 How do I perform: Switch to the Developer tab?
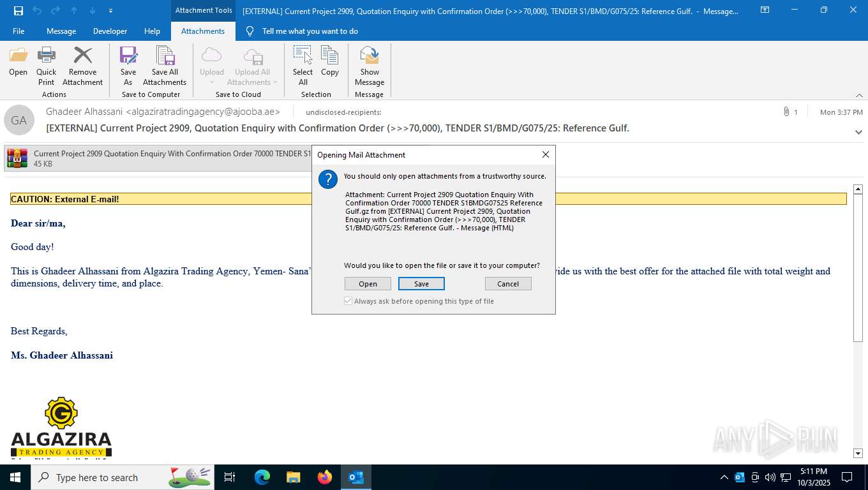pyautogui.click(x=110, y=31)
